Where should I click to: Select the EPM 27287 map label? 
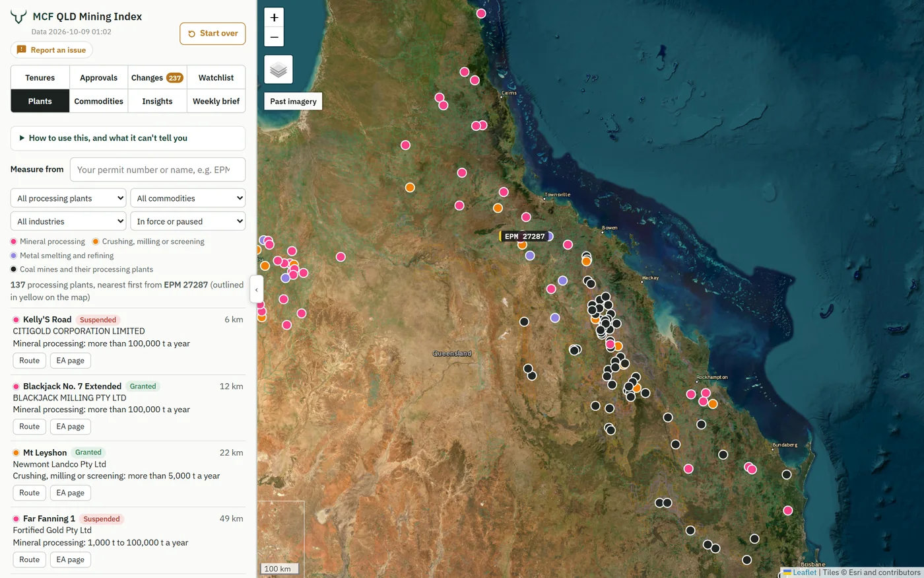525,236
